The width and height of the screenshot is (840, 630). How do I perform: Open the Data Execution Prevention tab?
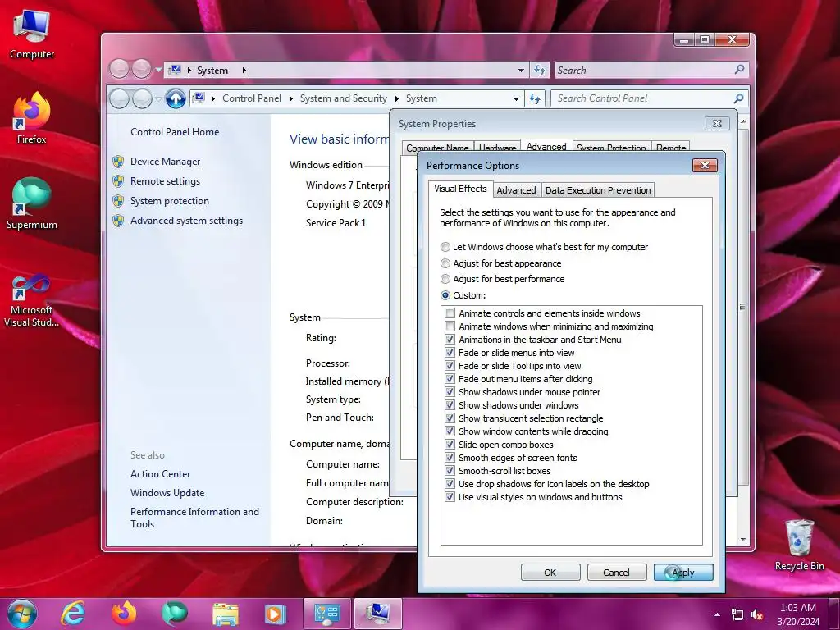click(x=598, y=190)
